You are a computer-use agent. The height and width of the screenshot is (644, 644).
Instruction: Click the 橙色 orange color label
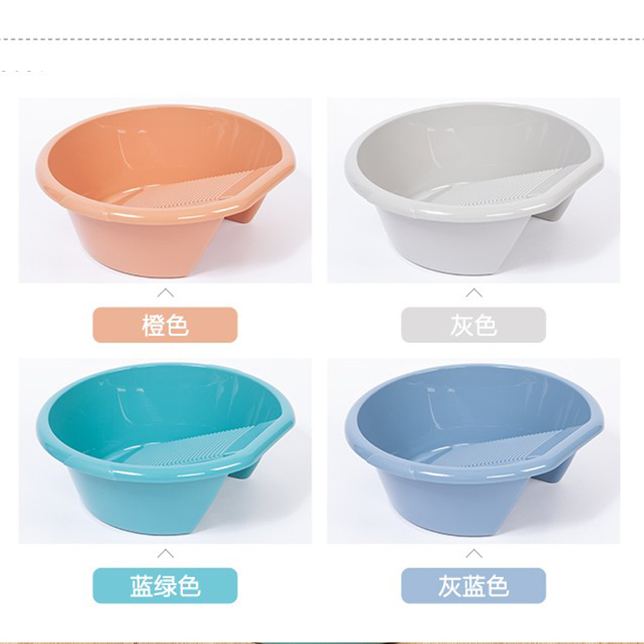[x=165, y=325]
